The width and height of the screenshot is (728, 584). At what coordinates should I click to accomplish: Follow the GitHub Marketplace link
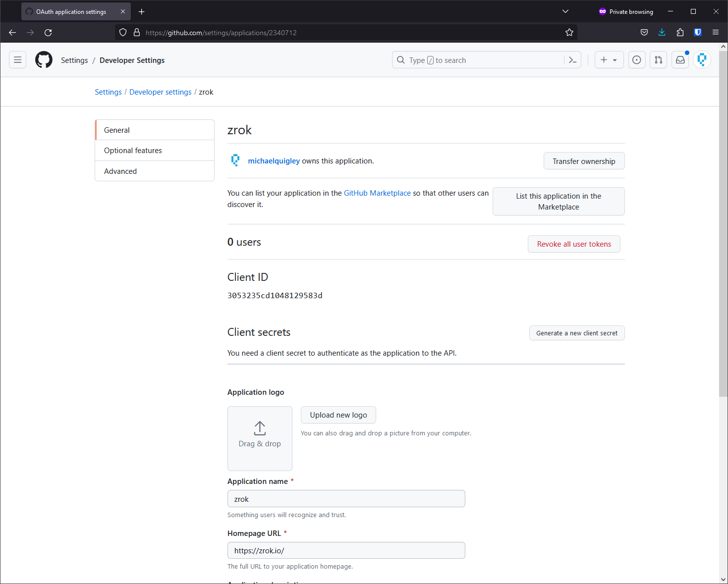click(377, 193)
